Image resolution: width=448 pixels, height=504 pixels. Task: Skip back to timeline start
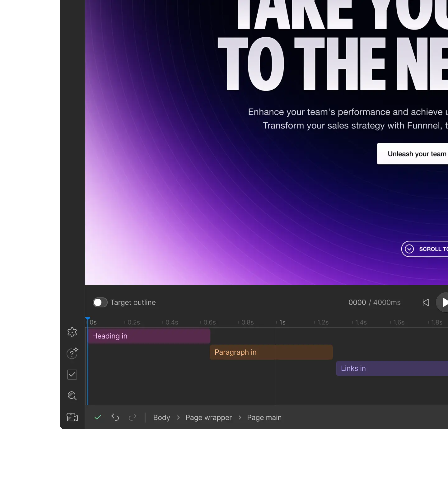click(426, 302)
